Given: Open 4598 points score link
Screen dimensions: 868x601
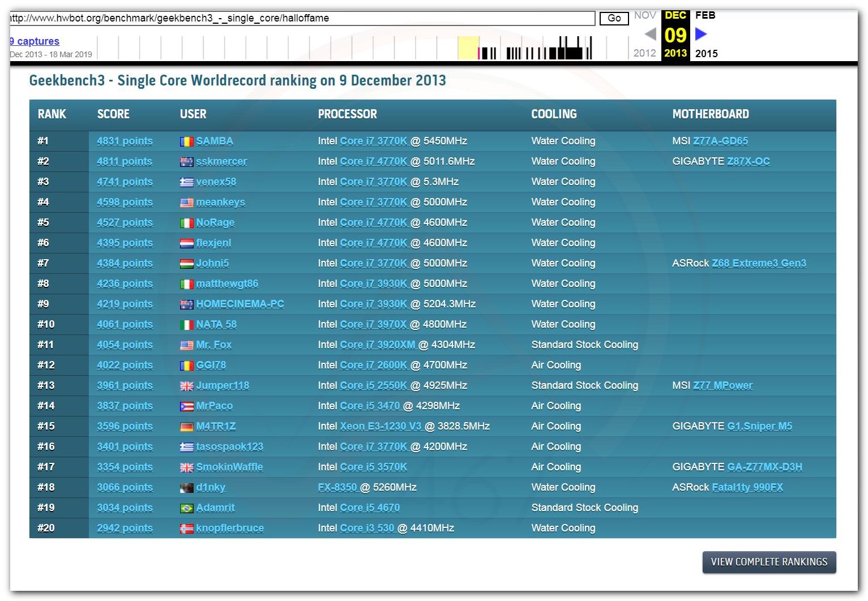Looking at the screenshot, I should tap(125, 202).
